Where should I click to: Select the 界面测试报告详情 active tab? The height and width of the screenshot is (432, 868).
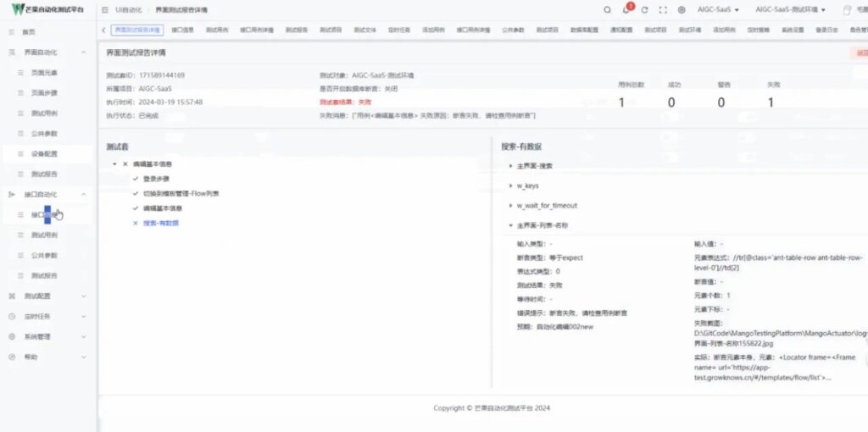click(136, 30)
